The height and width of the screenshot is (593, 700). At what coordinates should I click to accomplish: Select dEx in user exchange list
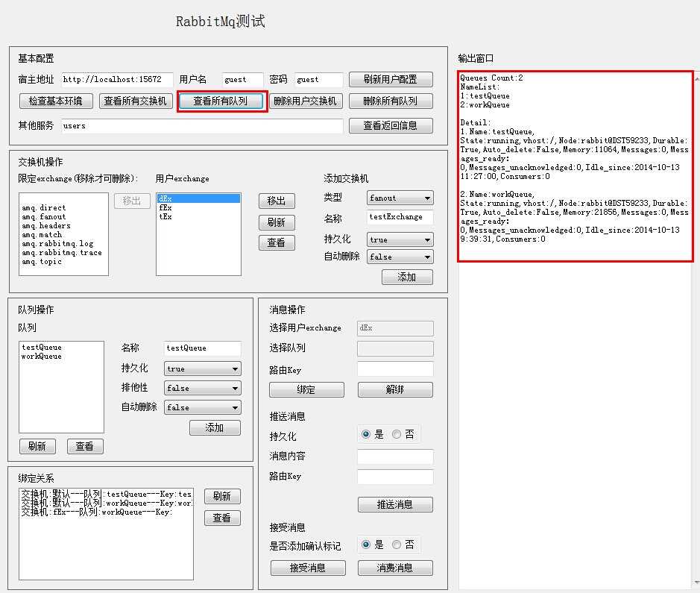[x=198, y=198]
